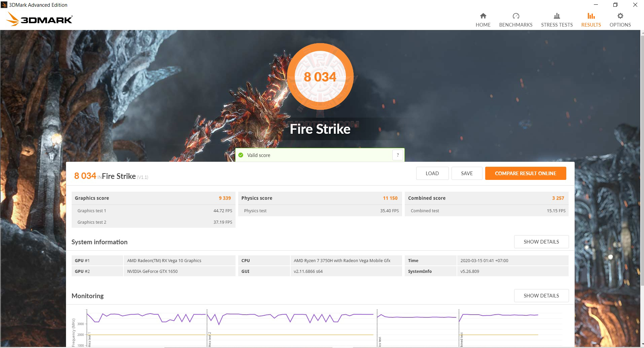Open help via the question mark icon

pos(398,155)
